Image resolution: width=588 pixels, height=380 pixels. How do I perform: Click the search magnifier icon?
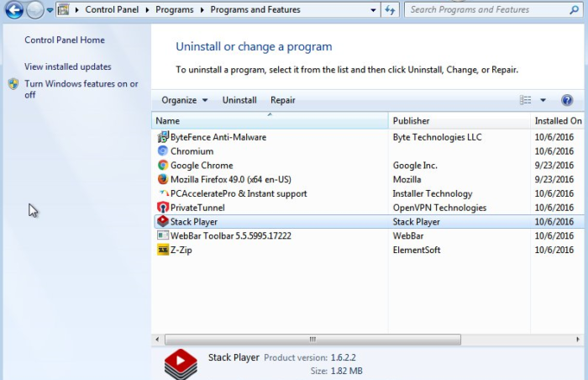click(x=574, y=10)
